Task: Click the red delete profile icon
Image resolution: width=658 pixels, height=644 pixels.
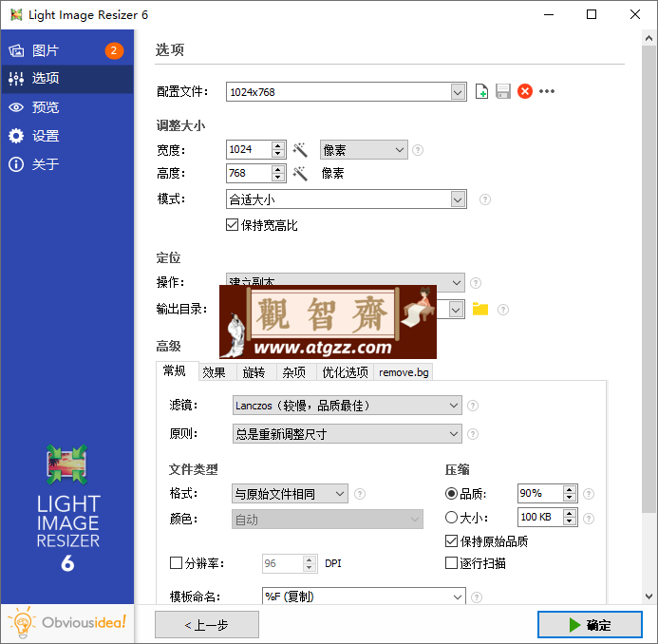Action: [x=524, y=91]
